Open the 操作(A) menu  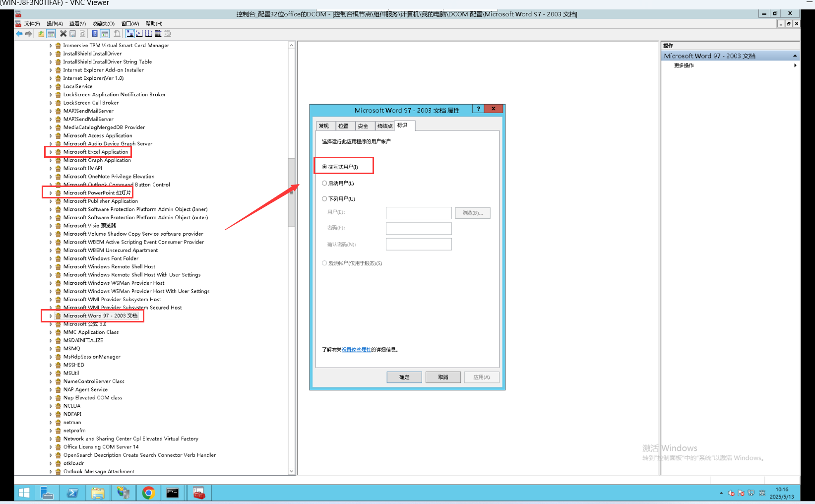pos(55,24)
